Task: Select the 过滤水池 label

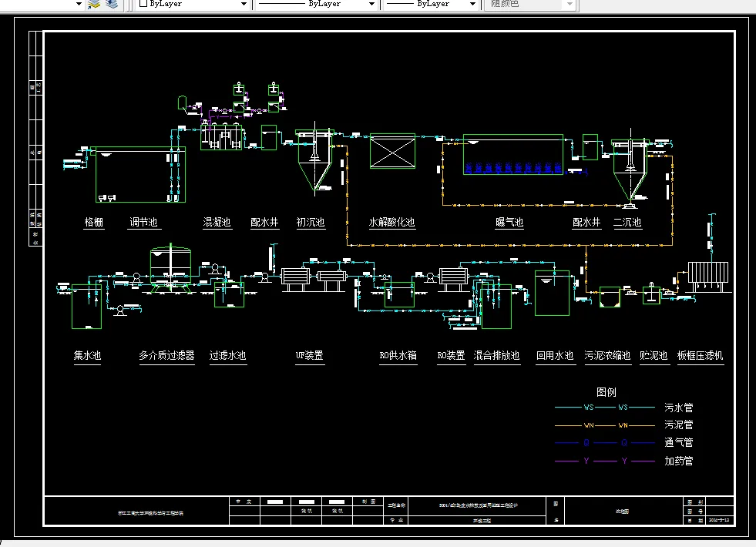Action: coord(228,356)
